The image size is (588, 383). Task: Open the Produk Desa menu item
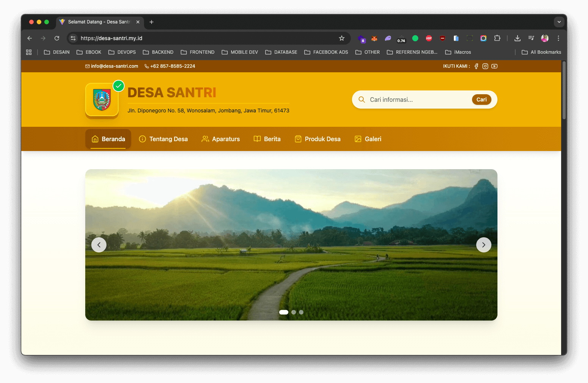tap(317, 139)
